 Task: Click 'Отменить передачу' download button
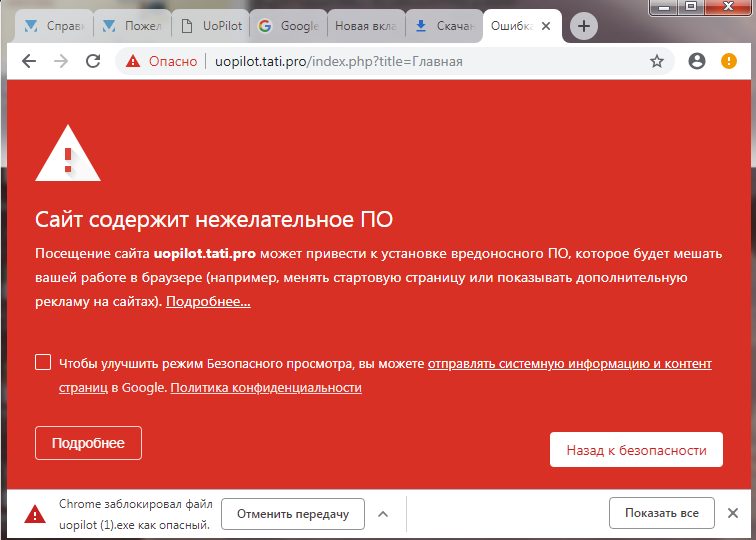[293, 514]
